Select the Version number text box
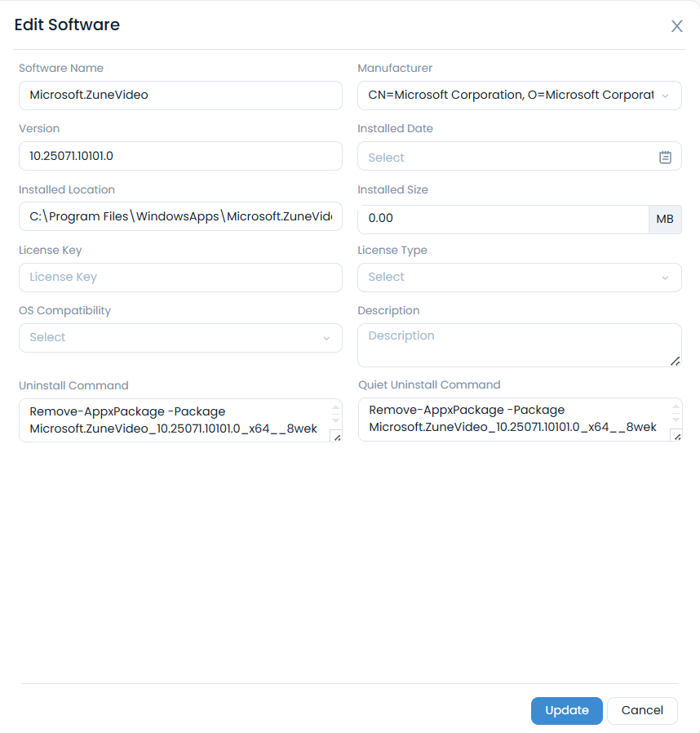700x733 pixels. tap(180, 156)
